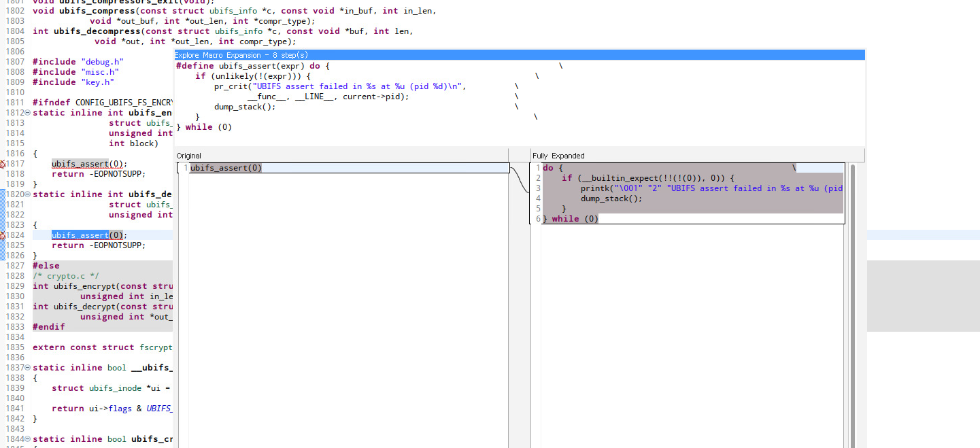Image resolution: width=980 pixels, height=448 pixels.
Task: Click the pr_crit line in macro definition
Action: pos(340,86)
